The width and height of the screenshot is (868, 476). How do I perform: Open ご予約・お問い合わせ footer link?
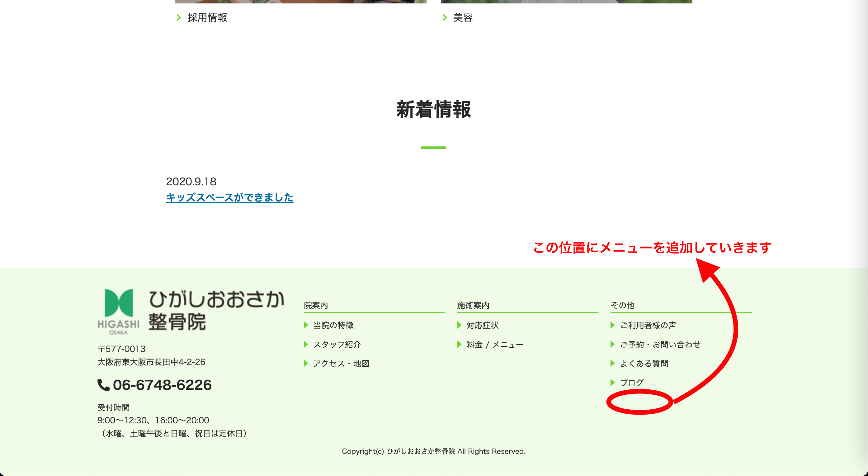[660, 345]
